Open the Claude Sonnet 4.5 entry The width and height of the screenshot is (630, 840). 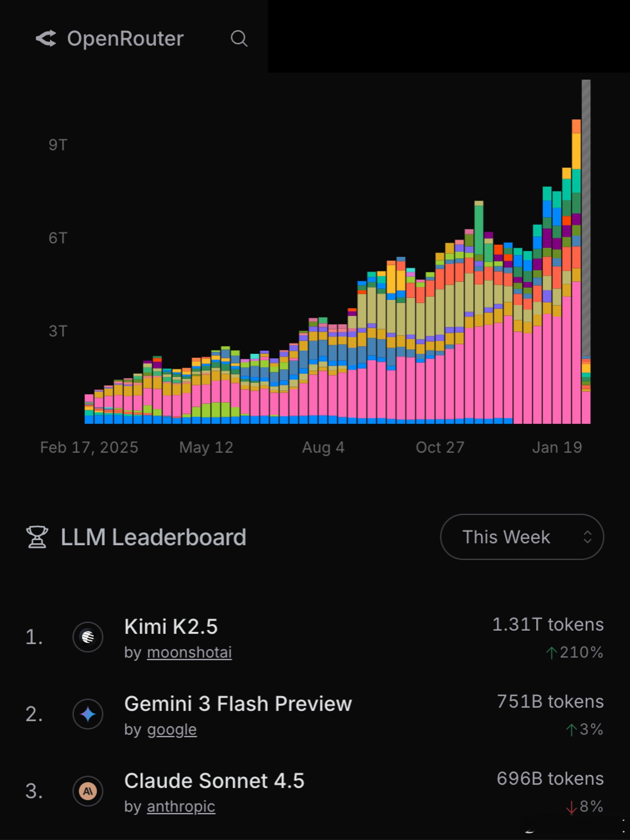tap(214, 781)
